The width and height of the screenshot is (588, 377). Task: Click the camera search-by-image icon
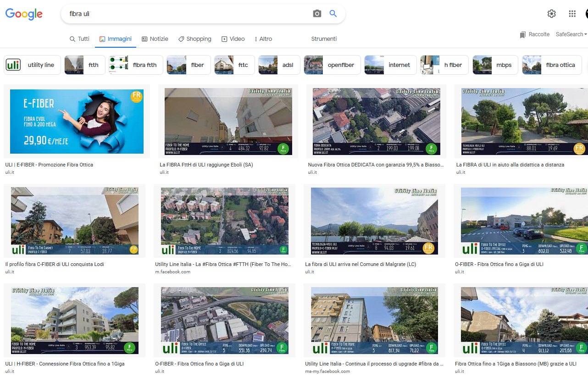pyautogui.click(x=317, y=14)
